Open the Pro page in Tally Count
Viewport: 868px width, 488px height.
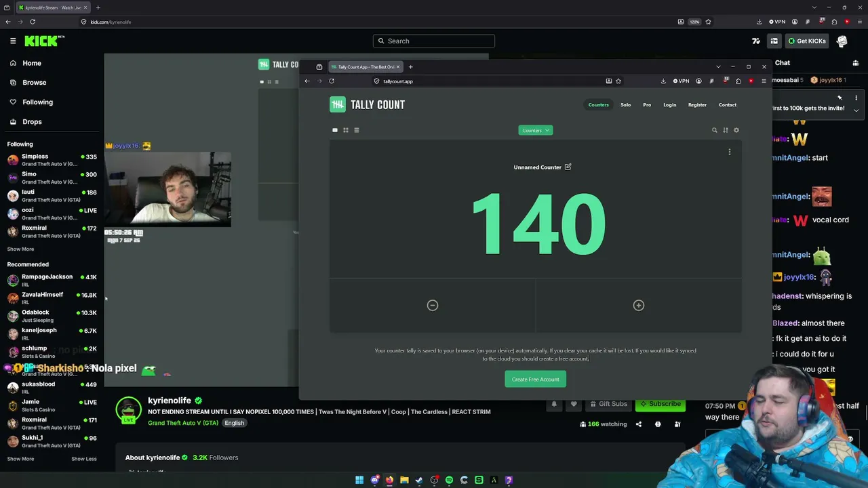coord(647,104)
